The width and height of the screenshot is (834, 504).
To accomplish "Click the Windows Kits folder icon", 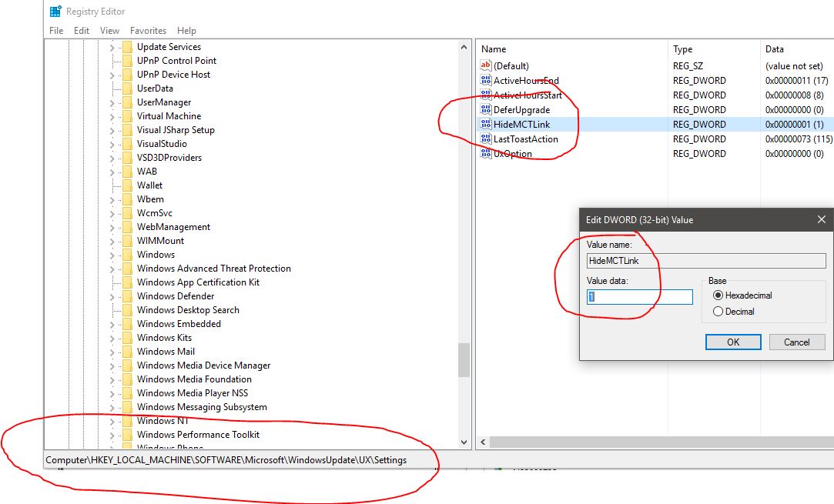I will coord(127,338).
